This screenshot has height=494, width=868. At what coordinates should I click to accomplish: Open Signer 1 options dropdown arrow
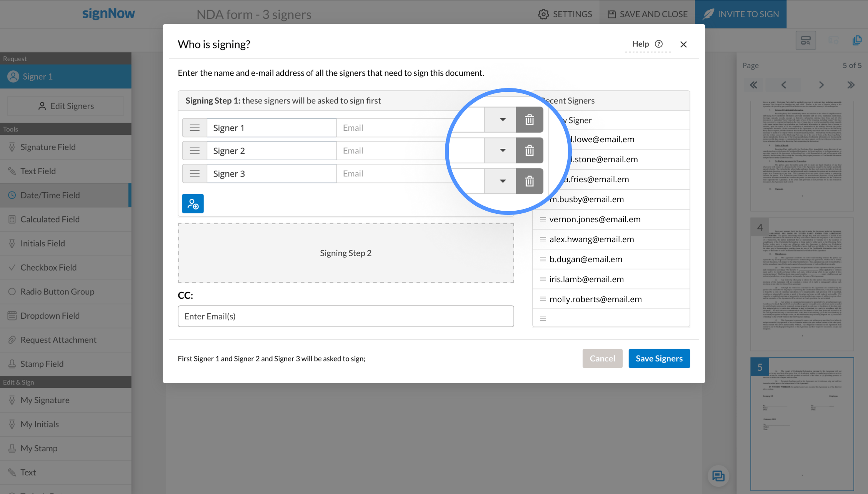click(502, 120)
